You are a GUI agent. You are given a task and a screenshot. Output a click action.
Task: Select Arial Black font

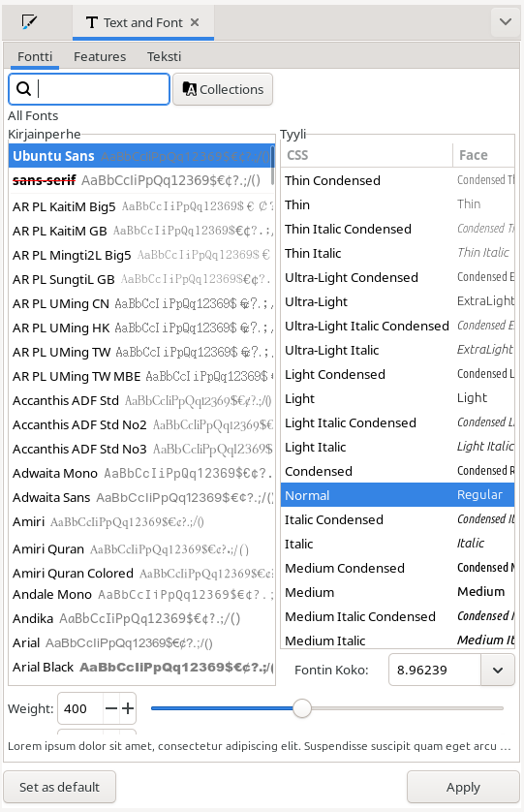tap(139, 667)
